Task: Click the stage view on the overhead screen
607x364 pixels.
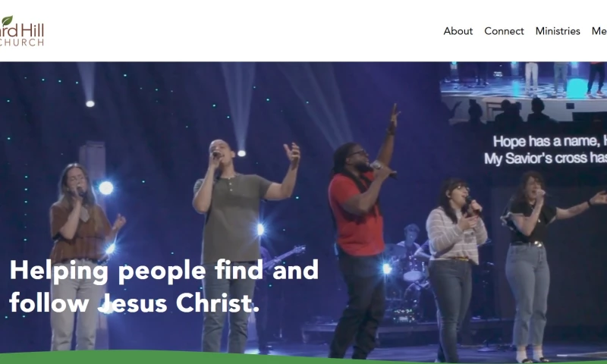Action: (524, 91)
